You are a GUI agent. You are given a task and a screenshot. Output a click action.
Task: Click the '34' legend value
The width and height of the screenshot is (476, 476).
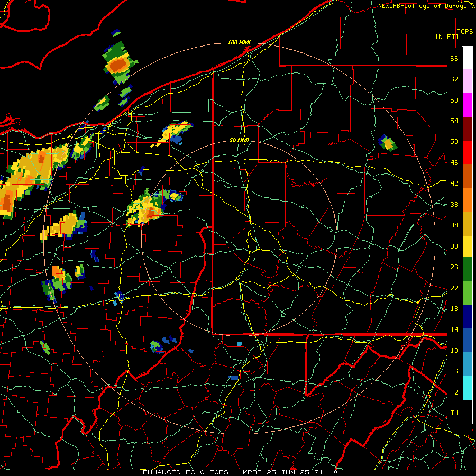click(x=454, y=225)
